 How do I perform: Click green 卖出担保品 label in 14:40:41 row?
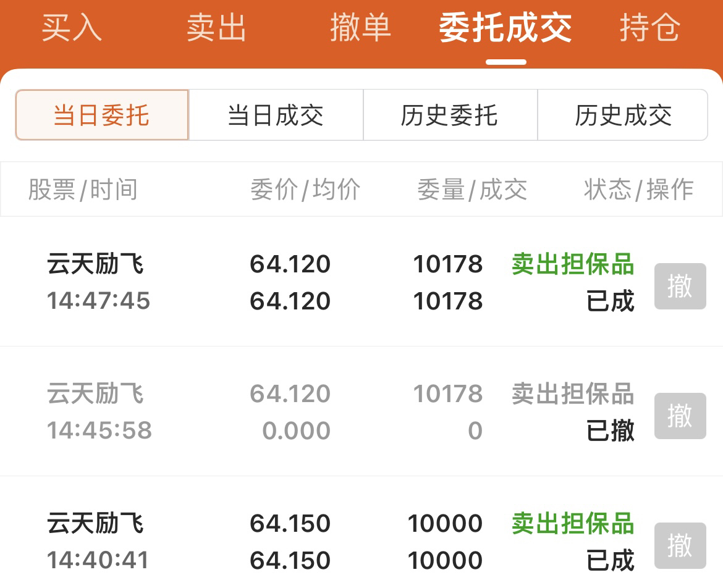click(573, 524)
